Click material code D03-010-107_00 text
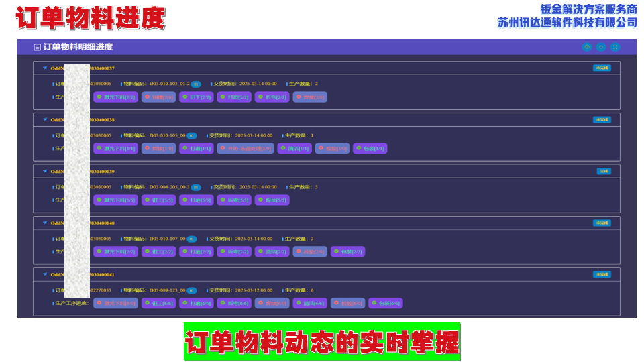The width and height of the screenshot is (644, 362). pos(167,239)
